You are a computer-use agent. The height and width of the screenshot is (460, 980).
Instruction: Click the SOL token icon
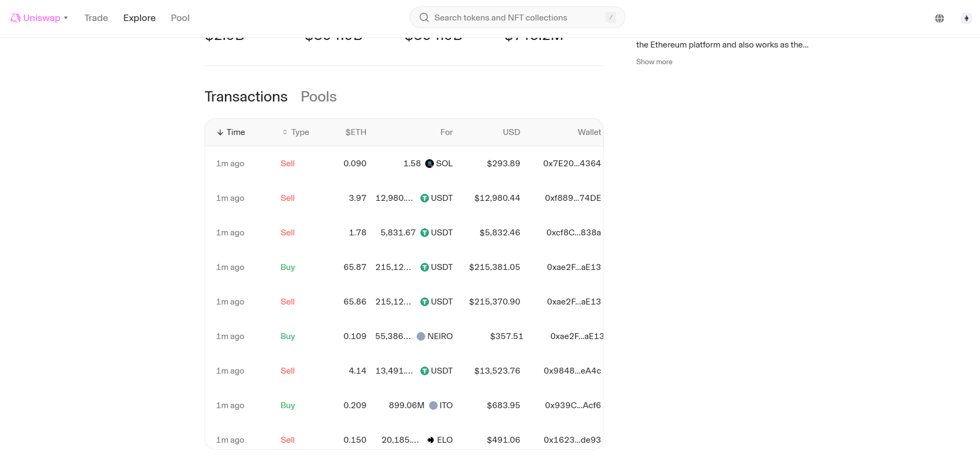point(430,164)
